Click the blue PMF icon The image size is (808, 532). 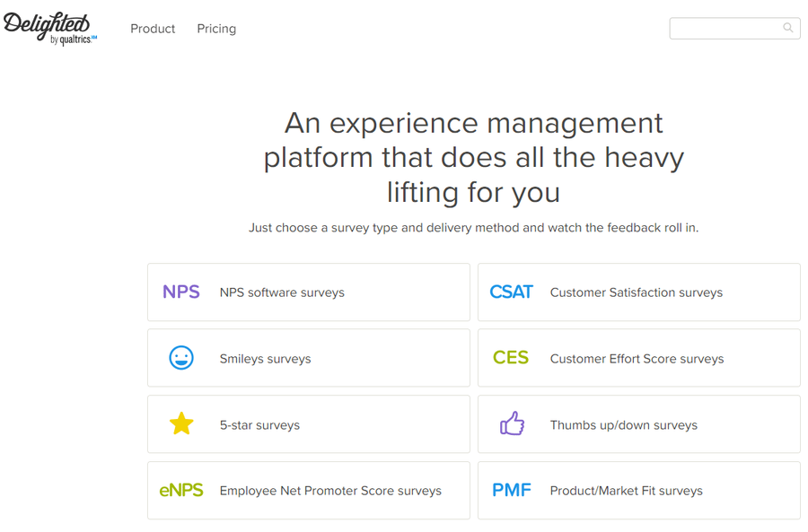[x=511, y=491]
